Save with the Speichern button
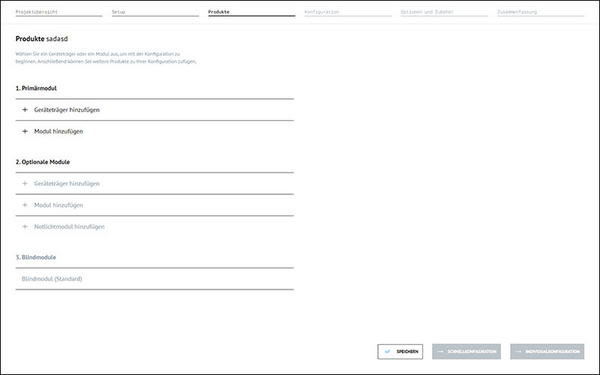 [400, 352]
